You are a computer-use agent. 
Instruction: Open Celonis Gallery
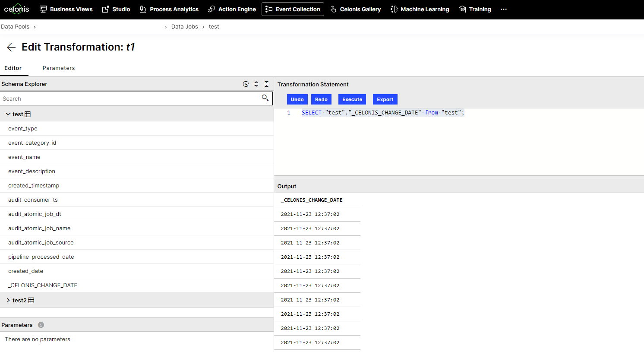pos(356,9)
